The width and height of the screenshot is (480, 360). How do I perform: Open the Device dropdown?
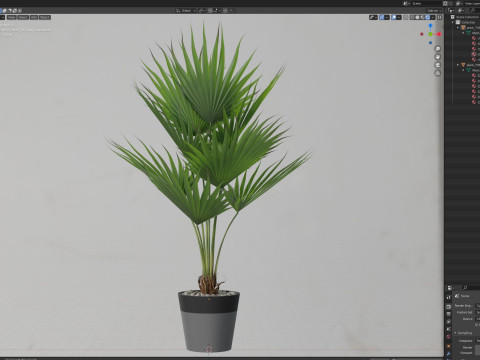click(x=478, y=319)
